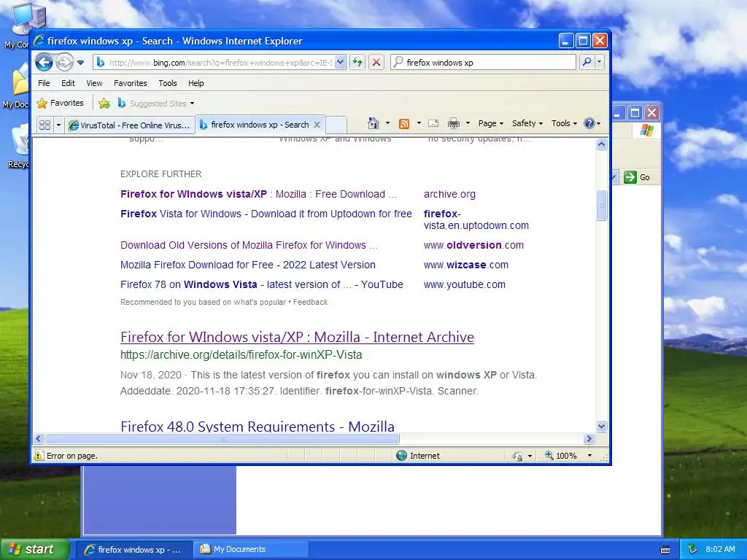Close the 'firefox windows xp - Search' tab
This screenshot has height=560, width=747.
317,125
